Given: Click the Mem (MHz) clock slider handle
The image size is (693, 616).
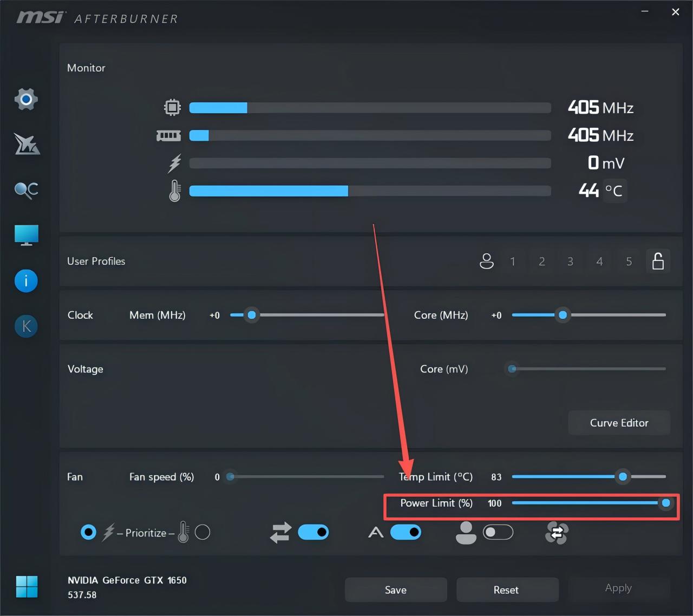Looking at the screenshot, I should coord(251,314).
